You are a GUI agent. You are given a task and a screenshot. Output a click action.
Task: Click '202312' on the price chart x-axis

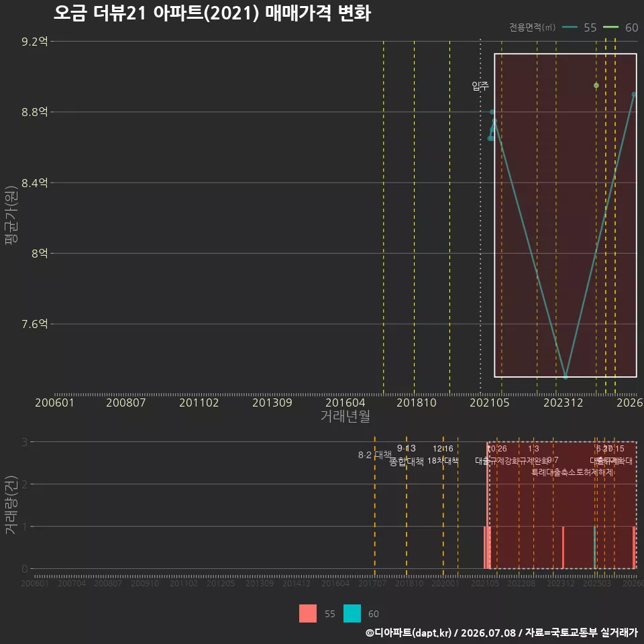563,402
